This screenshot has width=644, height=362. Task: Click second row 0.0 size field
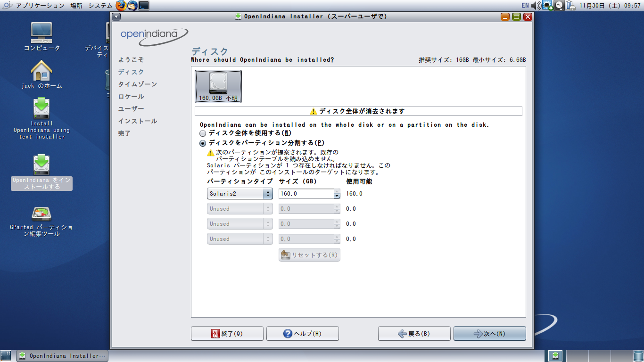tap(306, 209)
